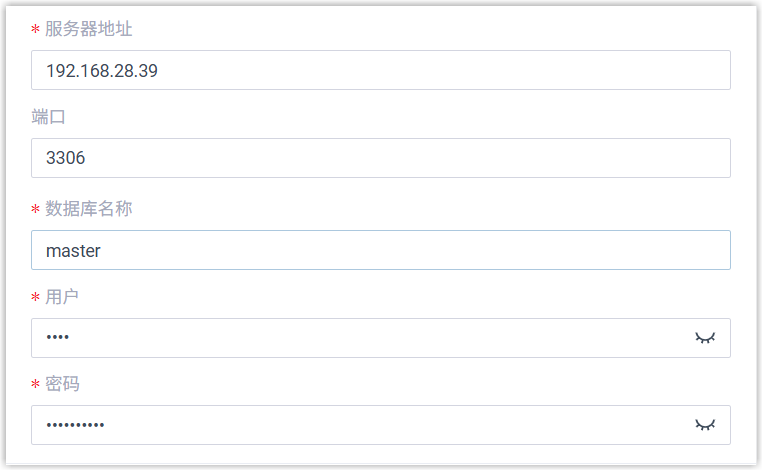Screen dimensions: 763x471
Task: Place cursor on the 192.168.28.39 address text
Action: pos(102,71)
